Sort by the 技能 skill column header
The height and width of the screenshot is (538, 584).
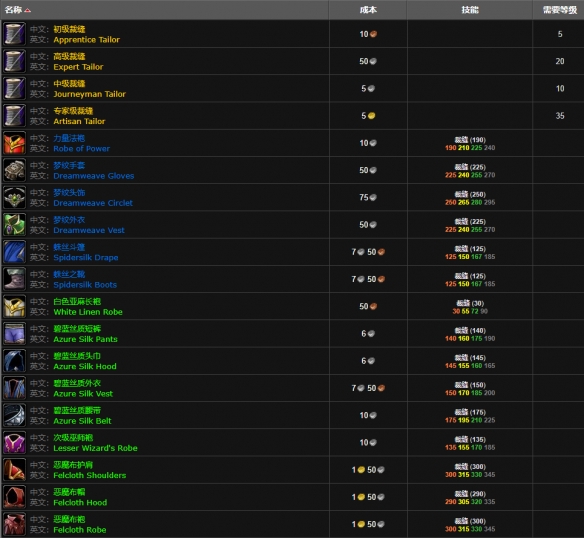470,10
